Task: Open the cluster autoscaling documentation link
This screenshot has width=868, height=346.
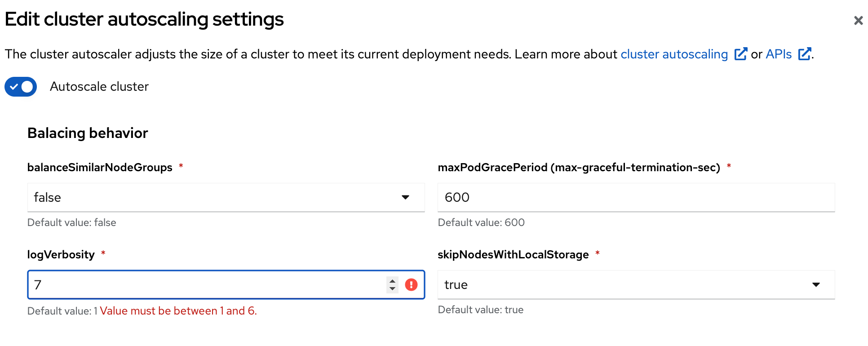Action: point(674,54)
